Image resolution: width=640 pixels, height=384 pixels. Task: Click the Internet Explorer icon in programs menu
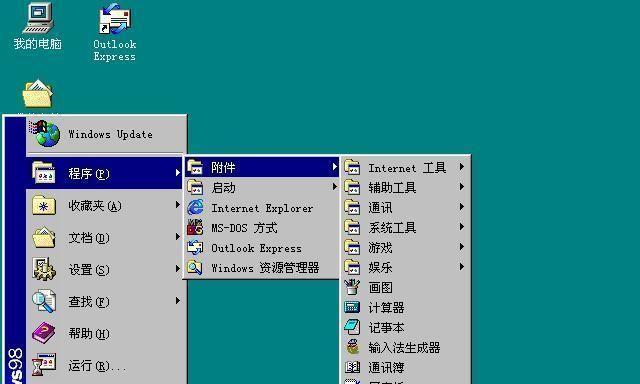[x=195, y=208]
